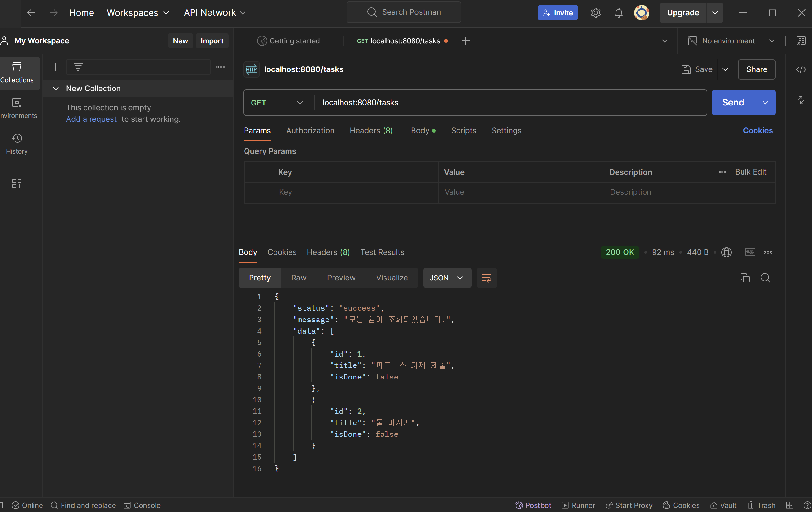Click the network globe icon in response

[x=726, y=252]
